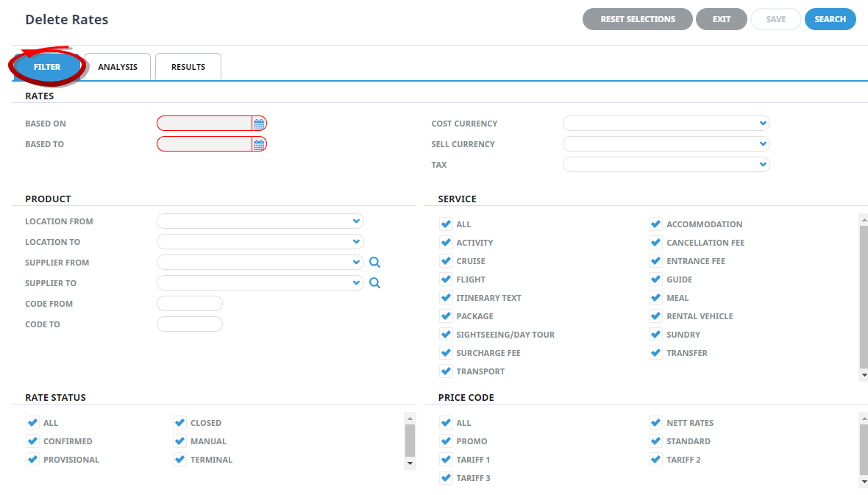
Task: Toggle the Confirmed rate status checkbox
Action: coord(32,441)
